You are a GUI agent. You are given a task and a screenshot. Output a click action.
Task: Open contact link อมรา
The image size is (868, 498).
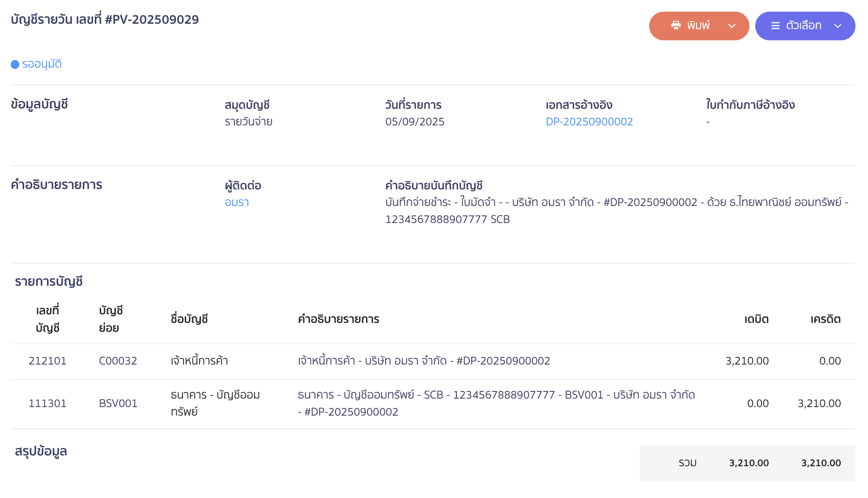tap(237, 202)
